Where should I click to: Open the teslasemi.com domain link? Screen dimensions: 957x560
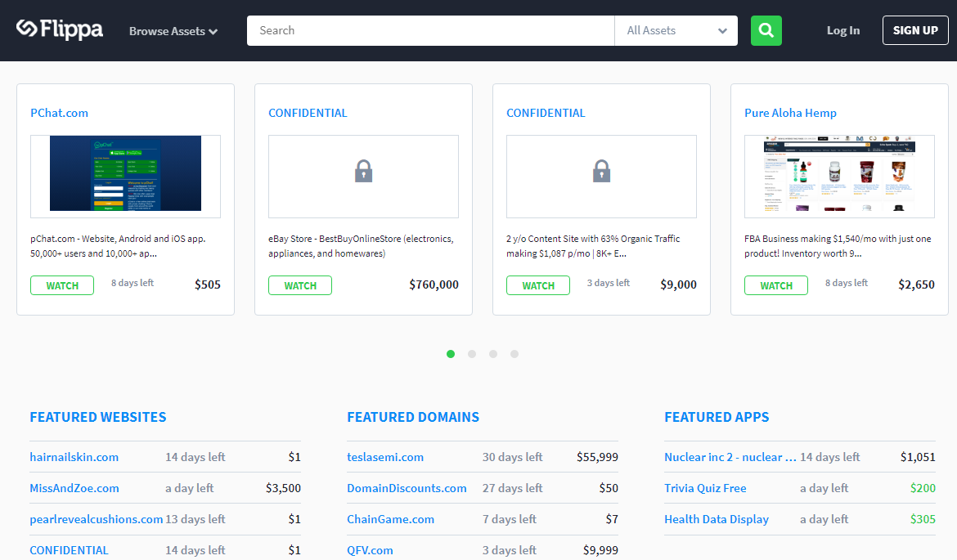(x=385, y=457)
